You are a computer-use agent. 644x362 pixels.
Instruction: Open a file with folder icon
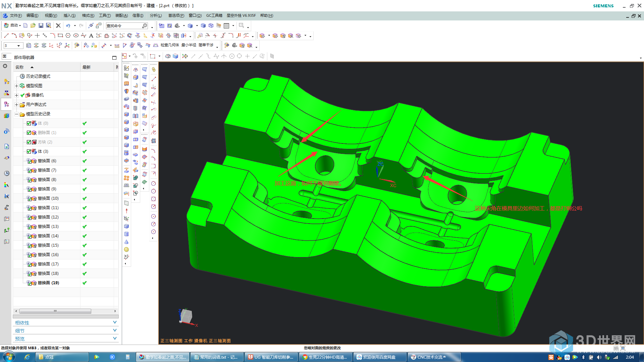tap(33, 25)
